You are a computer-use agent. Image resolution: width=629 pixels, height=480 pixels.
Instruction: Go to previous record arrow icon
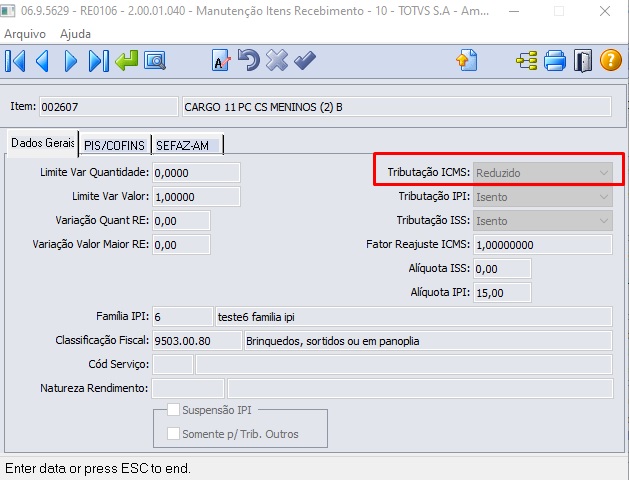click(x=43, y=61)
